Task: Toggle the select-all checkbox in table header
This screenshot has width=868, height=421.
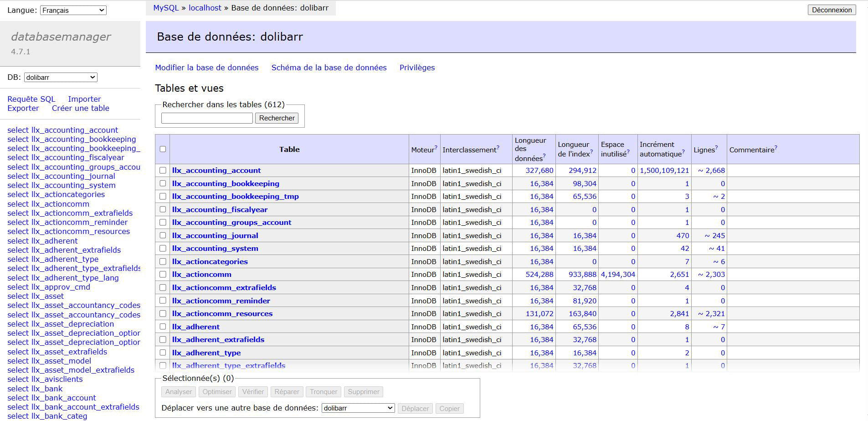Action: pos(163,149)
